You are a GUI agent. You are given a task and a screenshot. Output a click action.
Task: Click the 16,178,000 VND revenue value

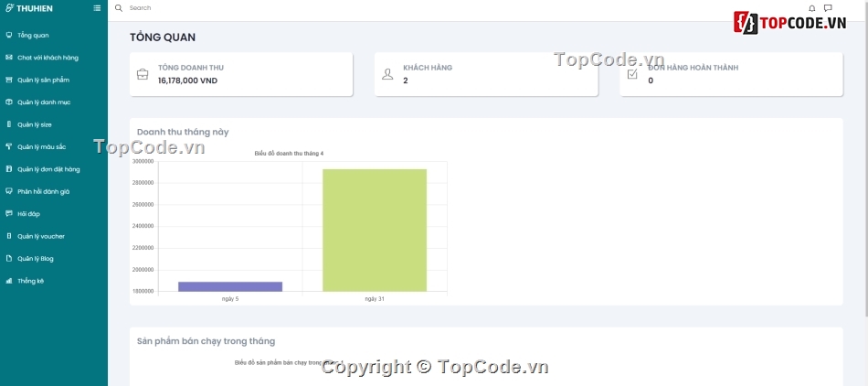tap(187, 80)
